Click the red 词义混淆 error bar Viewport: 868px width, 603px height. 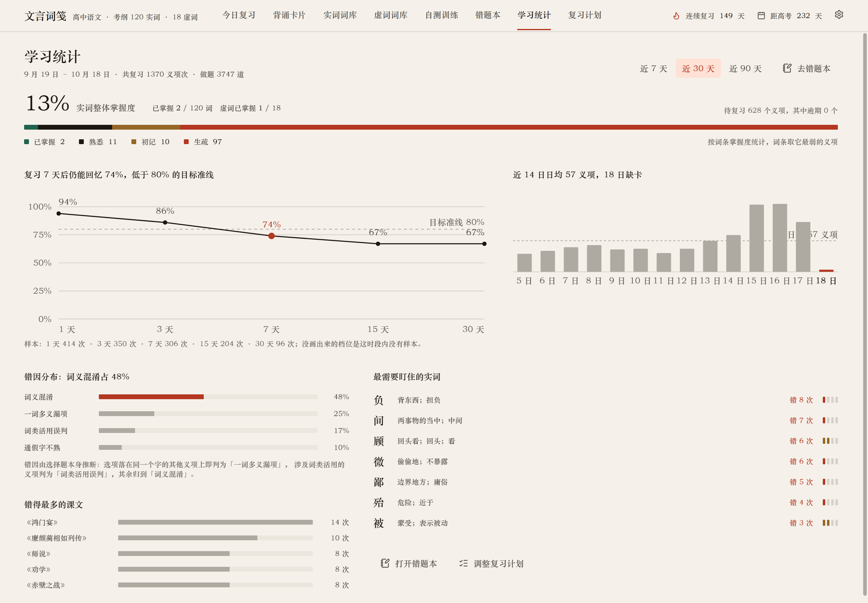[151, 397]
